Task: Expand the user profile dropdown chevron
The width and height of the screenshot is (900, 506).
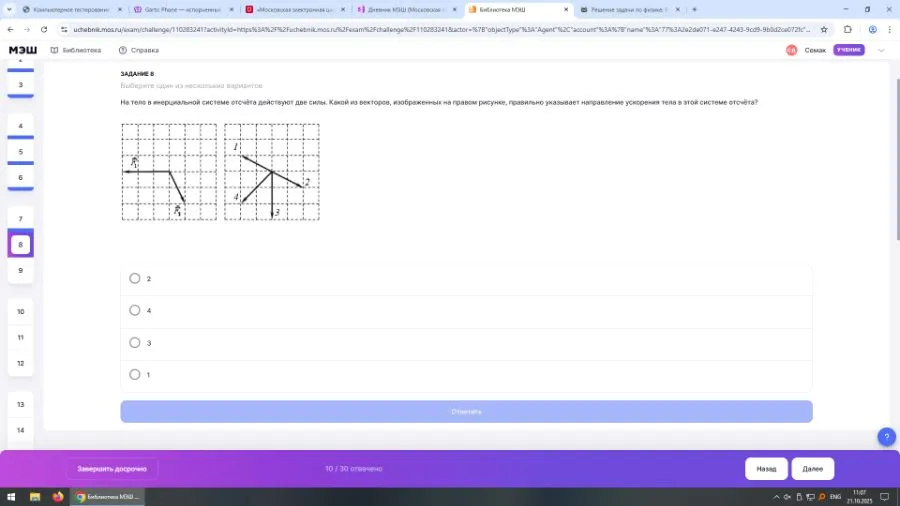Action: pos(881,50)
